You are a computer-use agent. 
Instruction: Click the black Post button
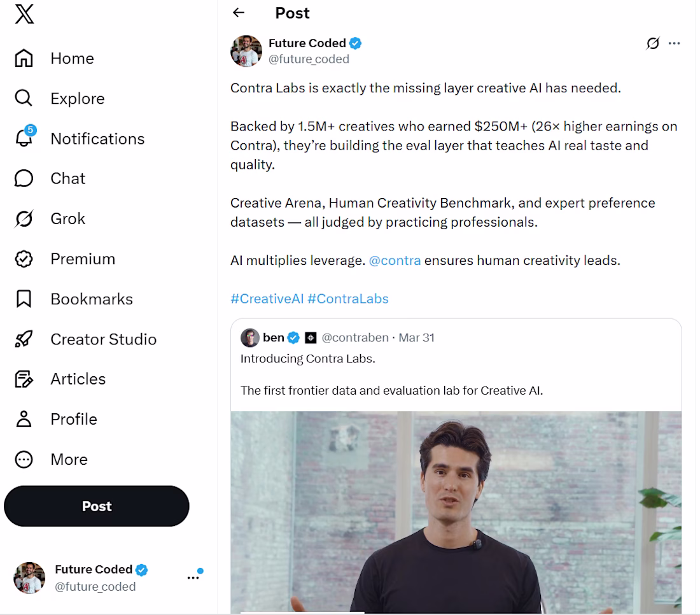coord(97,506)
